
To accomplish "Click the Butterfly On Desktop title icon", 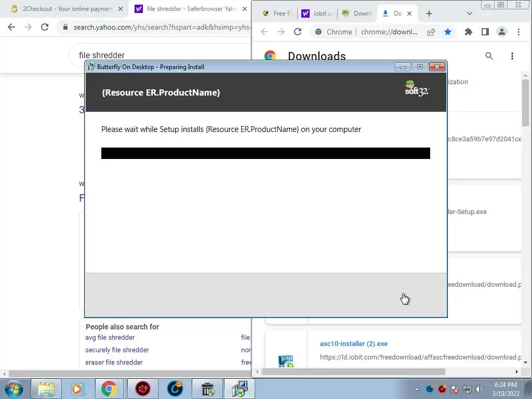I will pos(91,67).
